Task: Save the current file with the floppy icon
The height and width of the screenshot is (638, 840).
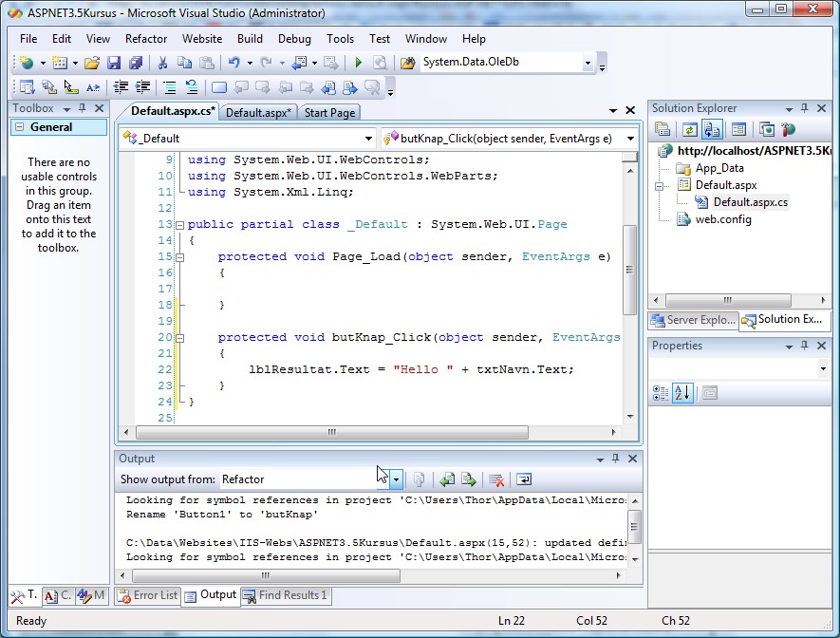Action: point(114,64)
